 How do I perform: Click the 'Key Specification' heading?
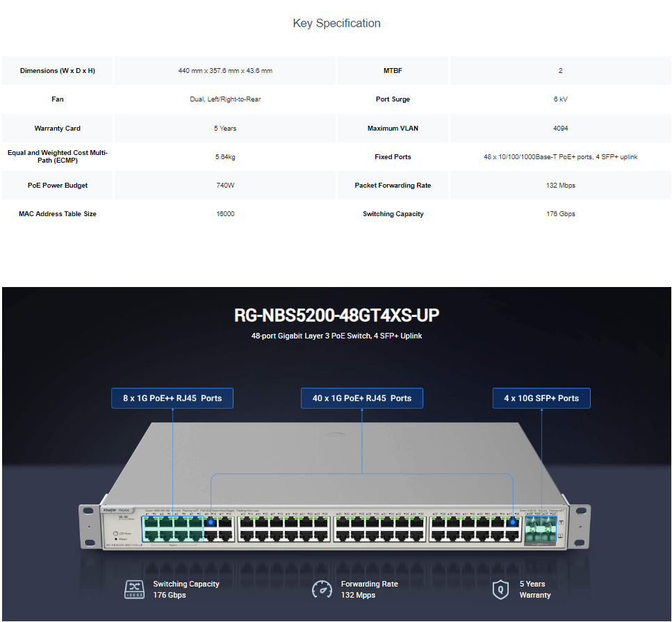coord(336,23)
